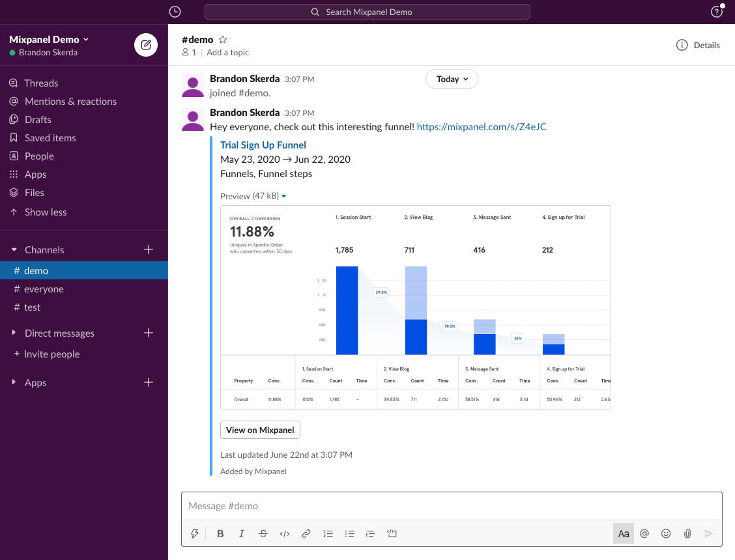
Task: Attach a file with the paperclip icon
Action: pyautogui.click(x=687, y=533)
